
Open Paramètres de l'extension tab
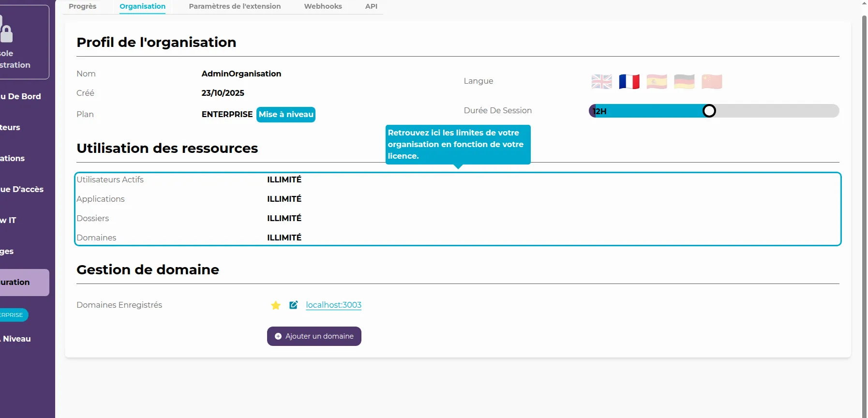click(235, 6)
